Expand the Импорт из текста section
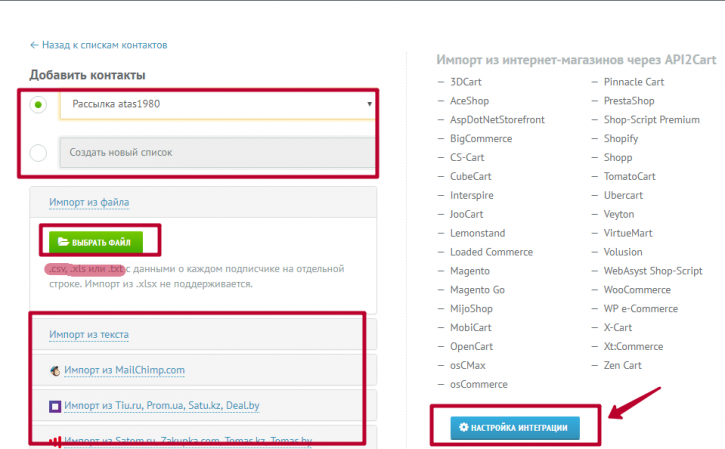 coord(89,334)
